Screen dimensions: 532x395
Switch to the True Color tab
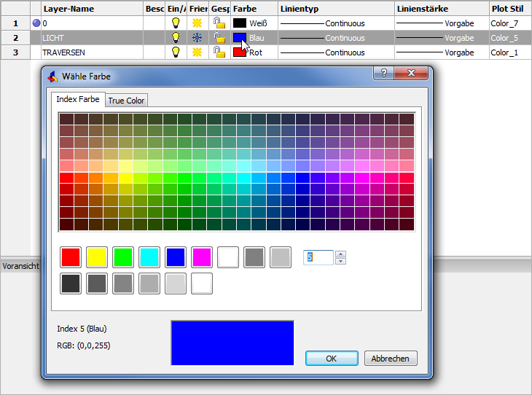(x=127, y=101)
